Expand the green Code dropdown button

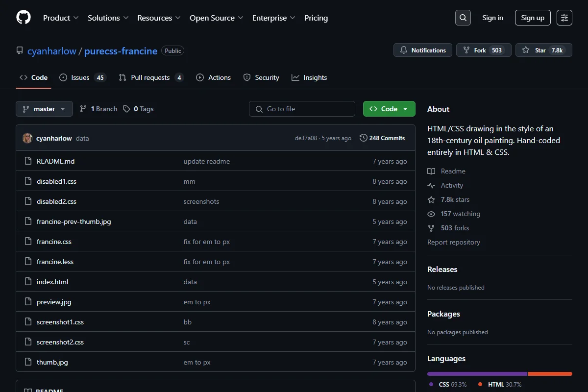[389, 109]
